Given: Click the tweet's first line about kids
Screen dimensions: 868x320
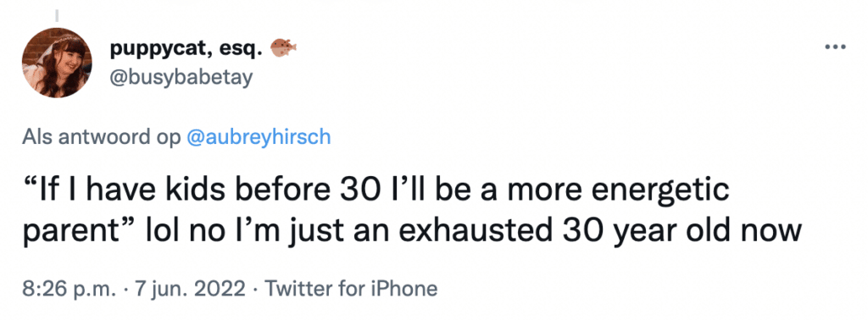Looking at the screenshot, I should [x=376, y=190].
